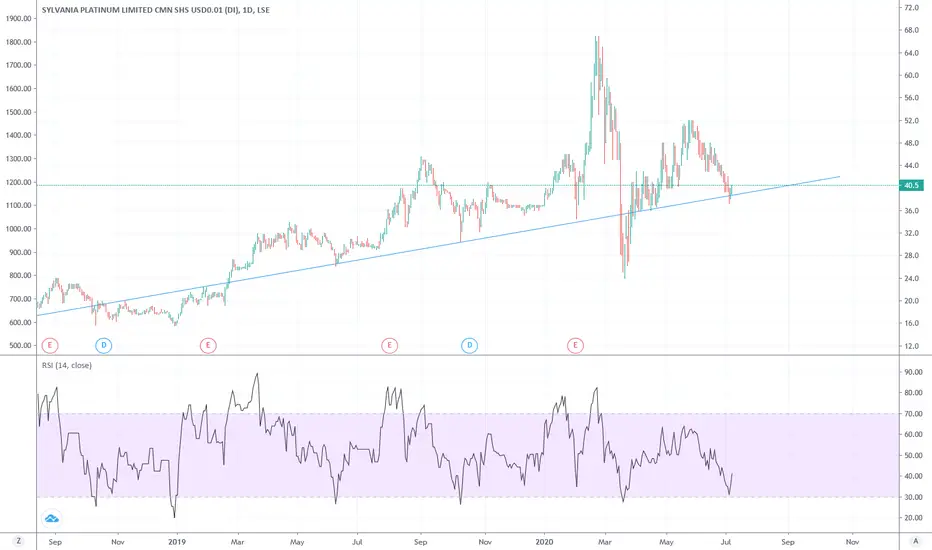The image size is (932, 550).
Task: Click the earnings E marker near Sep 2018
Action: click(x=51, y=345)
